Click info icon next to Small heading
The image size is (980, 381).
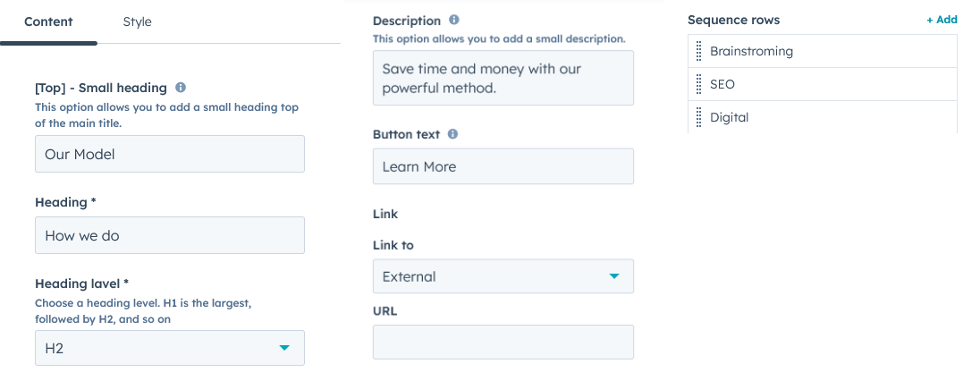tap(181, 88)
